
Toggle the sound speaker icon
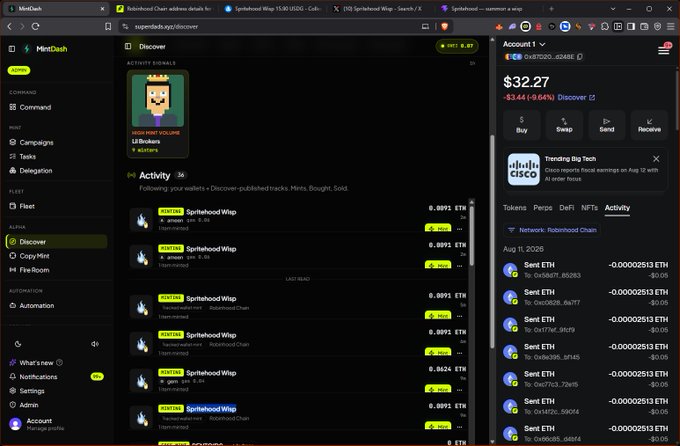point(95,344)
